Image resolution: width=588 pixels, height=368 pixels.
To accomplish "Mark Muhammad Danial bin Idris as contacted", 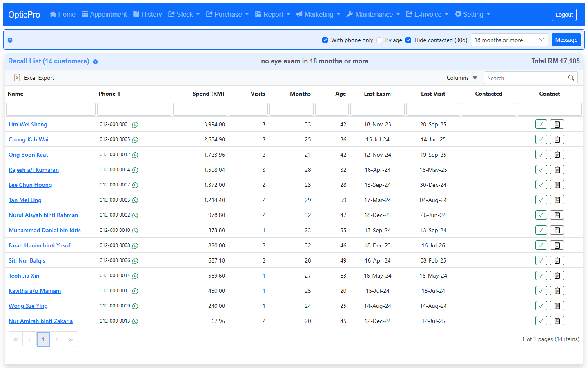I will click(541, 230).
